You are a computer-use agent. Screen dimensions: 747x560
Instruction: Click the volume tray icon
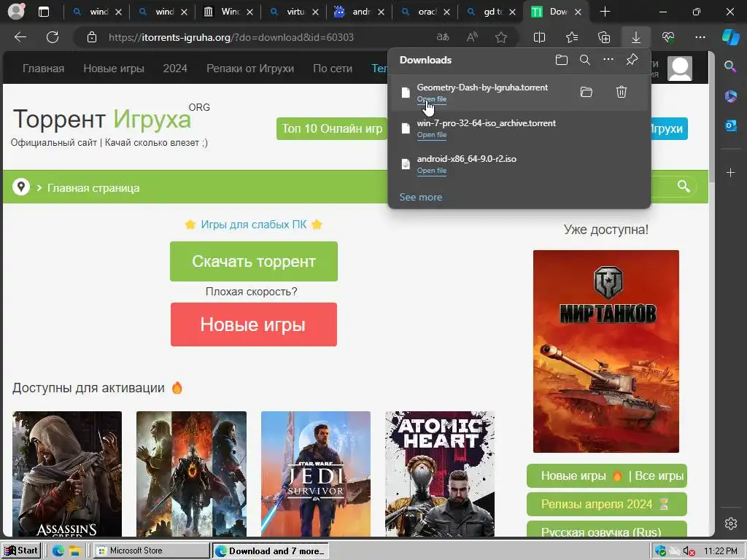(688, 551)
